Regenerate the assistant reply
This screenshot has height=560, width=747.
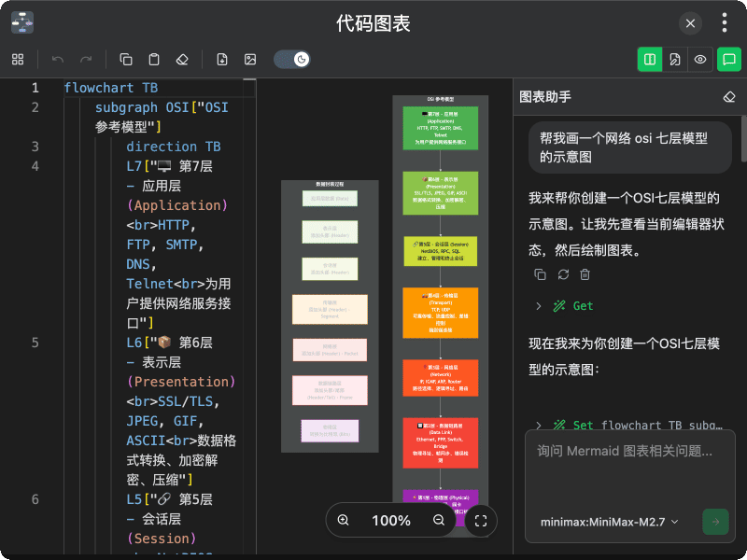563,274
